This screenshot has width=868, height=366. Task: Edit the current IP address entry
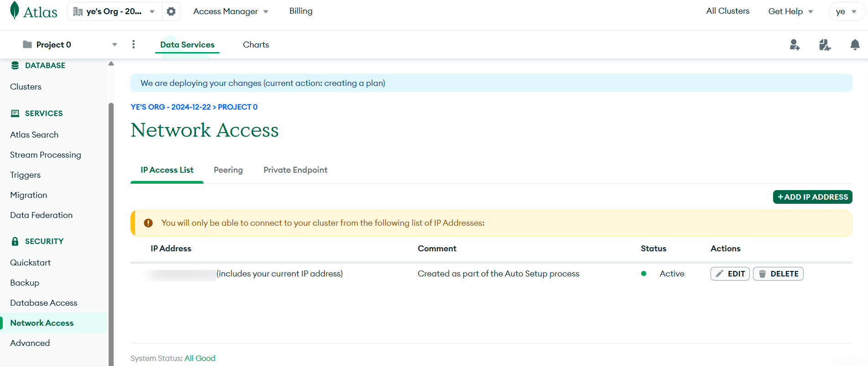coord(730,274)
